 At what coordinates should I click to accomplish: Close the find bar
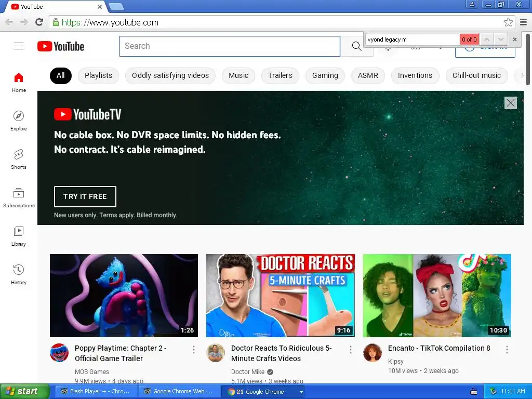pyautogui.click(x=515, y=39)
